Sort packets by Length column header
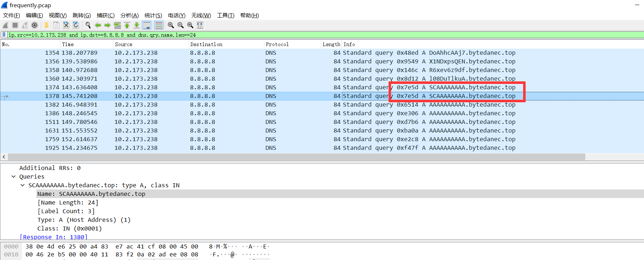The image size is (644, 260). click(331, 44)
